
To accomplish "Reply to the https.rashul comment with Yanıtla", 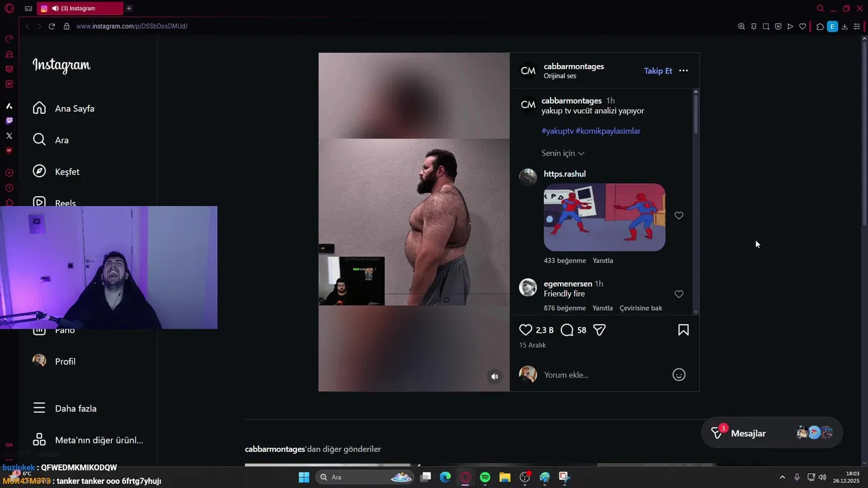I will coord(603,261).
